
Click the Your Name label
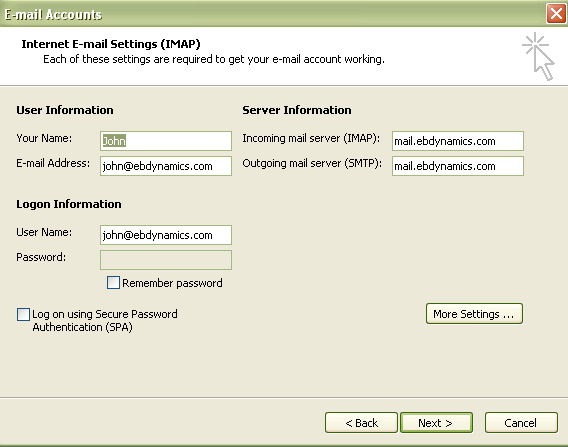[x=44, y=138]
